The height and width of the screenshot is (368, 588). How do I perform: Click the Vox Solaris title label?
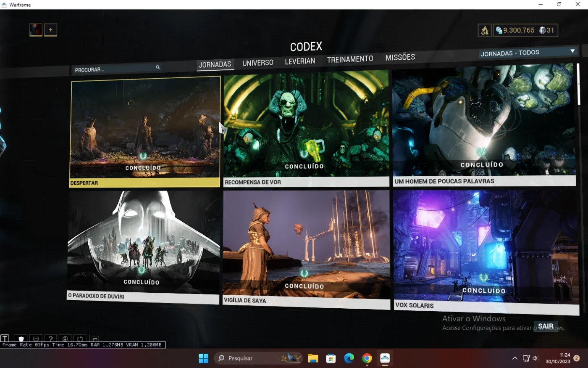click(415, 305)
